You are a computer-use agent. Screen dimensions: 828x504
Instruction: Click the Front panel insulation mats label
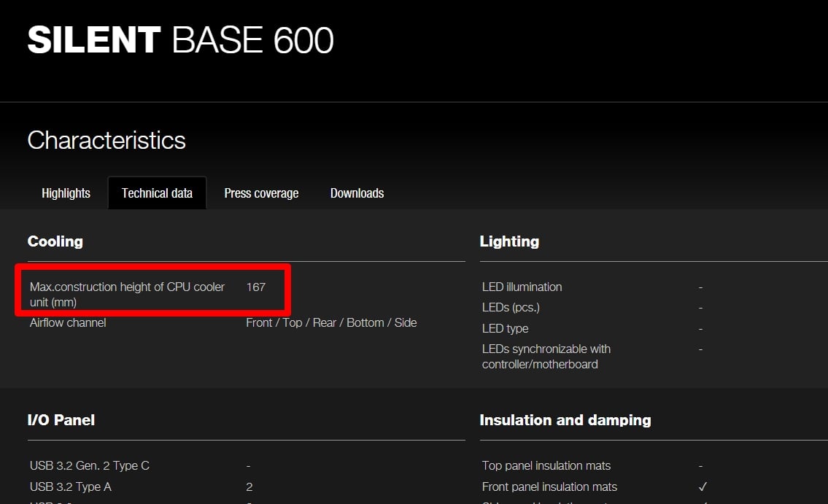(550, 486)
